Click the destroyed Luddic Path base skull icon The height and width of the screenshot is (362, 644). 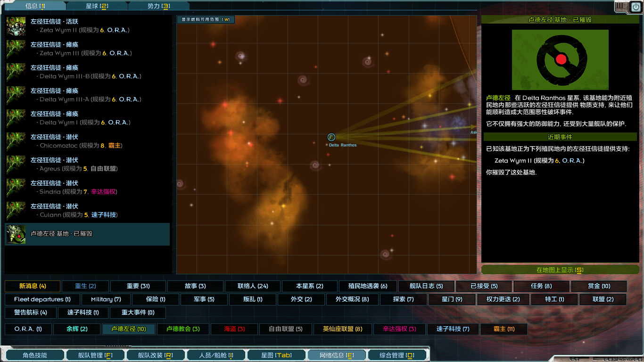point(16,234)
